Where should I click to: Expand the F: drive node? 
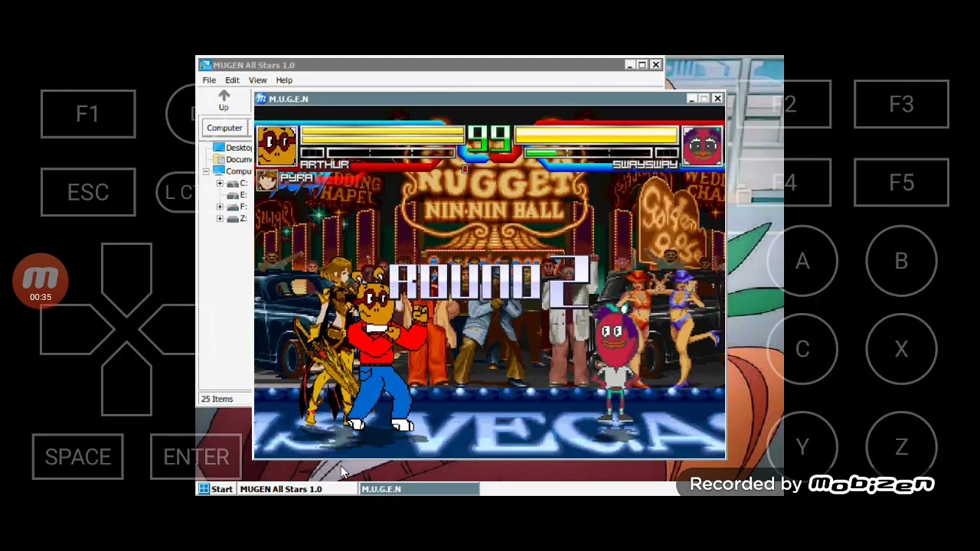[220, 207]
